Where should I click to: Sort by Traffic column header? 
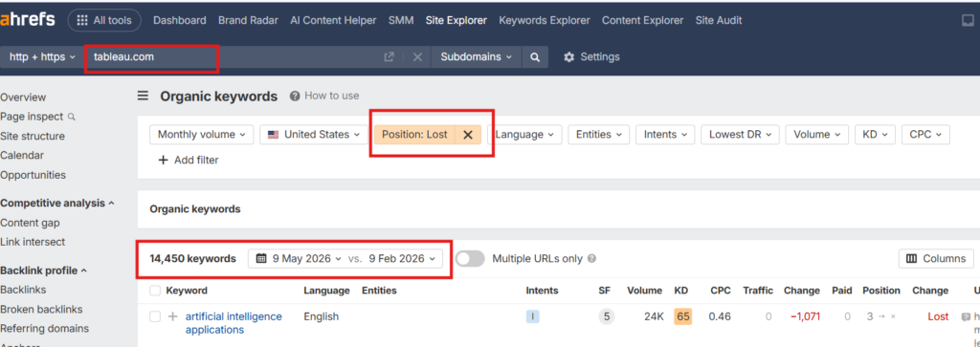click(x=758, y=291)
